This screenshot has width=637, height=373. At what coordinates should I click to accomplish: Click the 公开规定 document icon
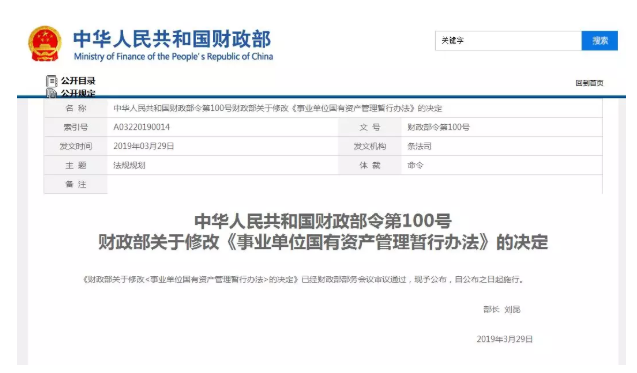click(52, 93)
